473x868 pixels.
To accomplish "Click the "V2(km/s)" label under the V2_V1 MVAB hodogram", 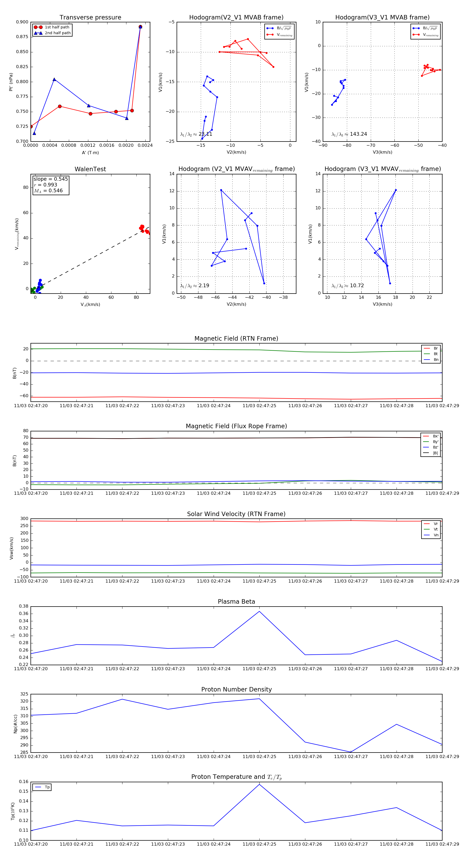I will click(x=236, y=152).
